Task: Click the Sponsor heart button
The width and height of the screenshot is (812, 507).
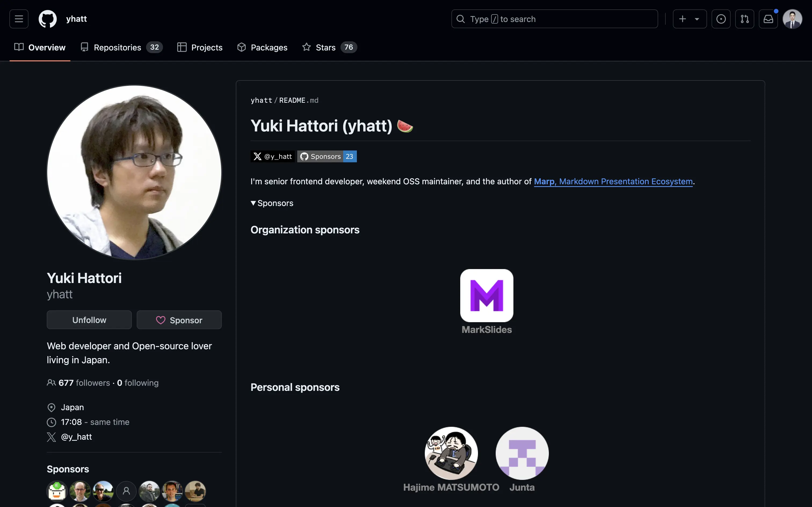Action: pos(179,319)
